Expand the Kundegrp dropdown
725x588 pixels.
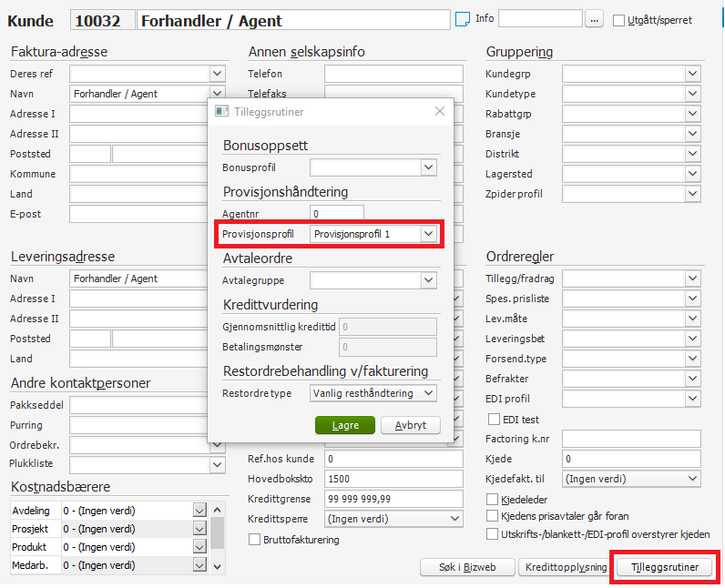[x=692, y=74]
